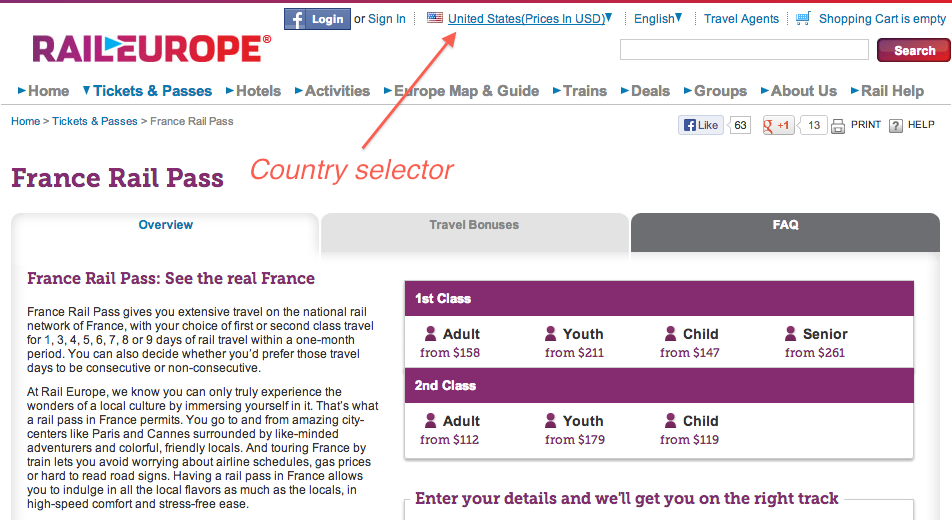Viewport: 952px width, 520px height.
Task: Click the Facebook Like button
Action: (701, 125)
